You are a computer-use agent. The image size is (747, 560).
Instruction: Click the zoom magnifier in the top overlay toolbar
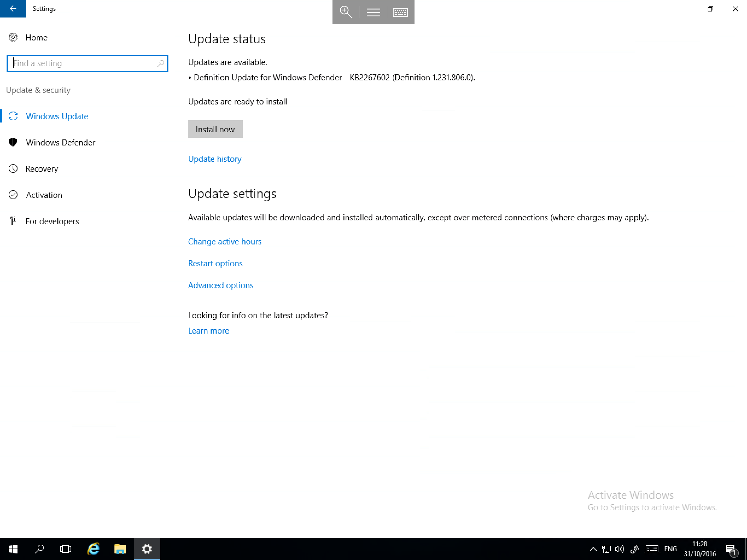346,12
